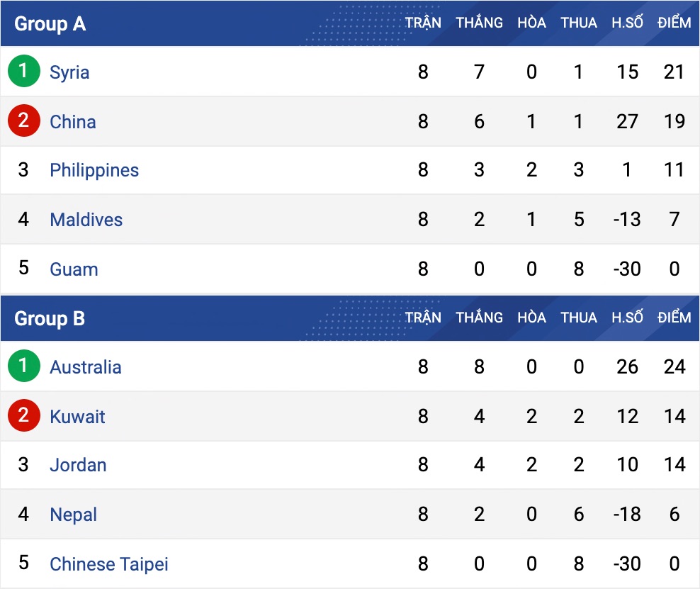Click China's red rank 2 badge
The image size is (700, 589).
point(24,121)
